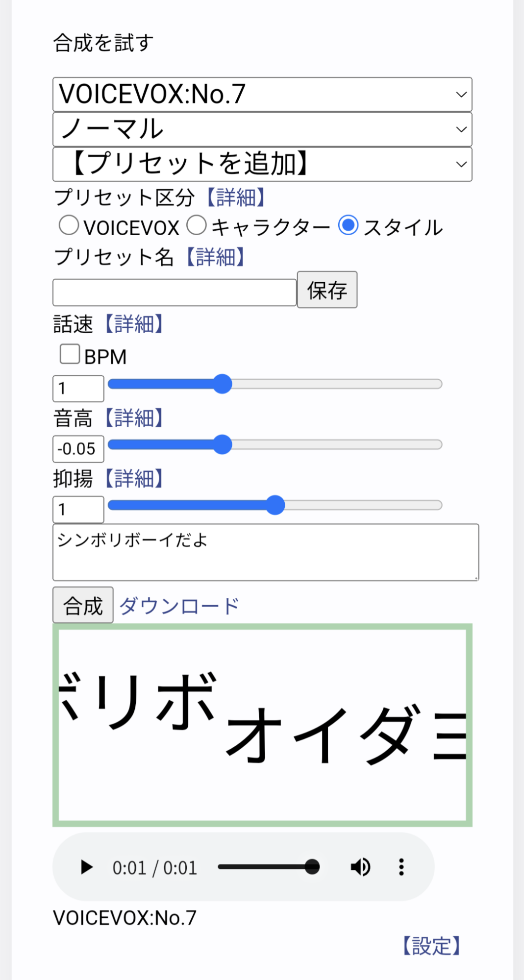Click the ダウンロード link
The height and width of the screenshot is (980, 524).
179,606
